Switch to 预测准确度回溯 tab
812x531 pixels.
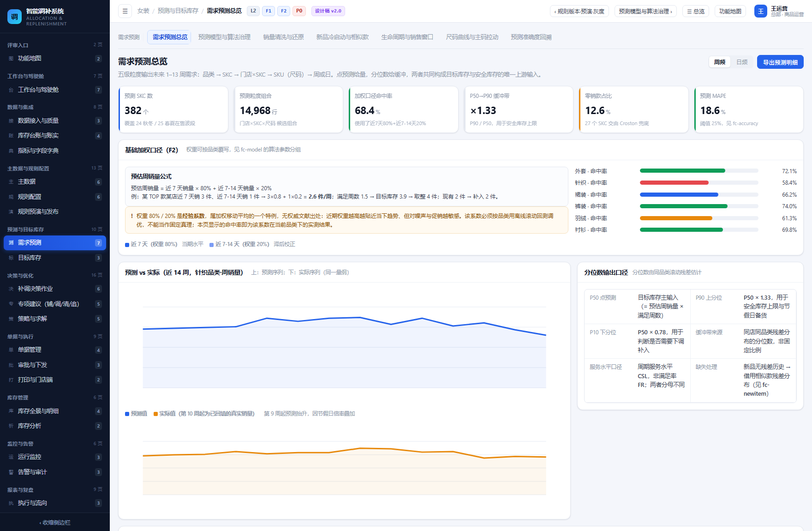(531, 37)
